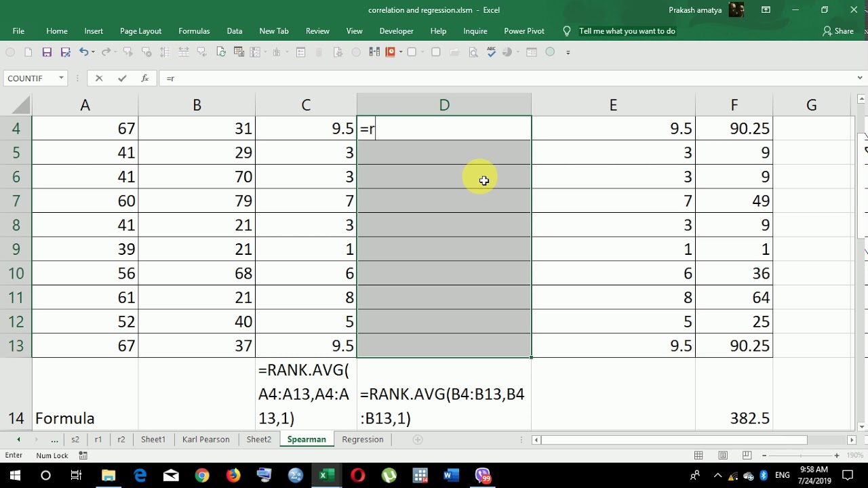The width and height of the screenshot is (868, 488).
Task: Click the Tell me lightbulb icon
Action: (x=567, y=31)
